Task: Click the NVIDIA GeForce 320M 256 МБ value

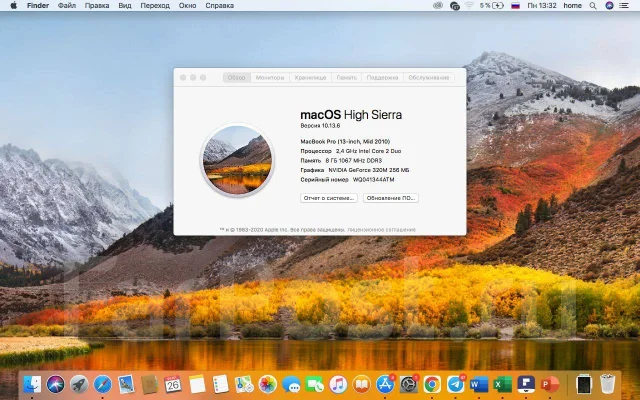Action: point(369,170)
